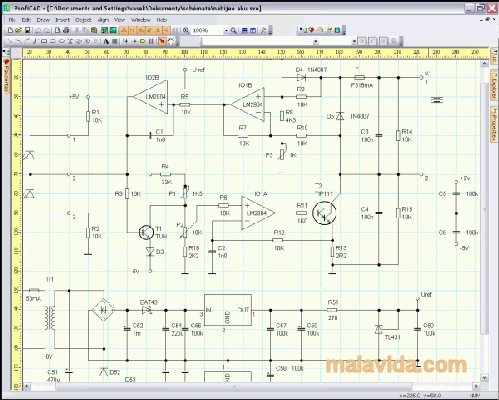Save the drawing with the floppy disk icon
The width and height of the screenshot is (499, 400).
(x=27, y=30)
